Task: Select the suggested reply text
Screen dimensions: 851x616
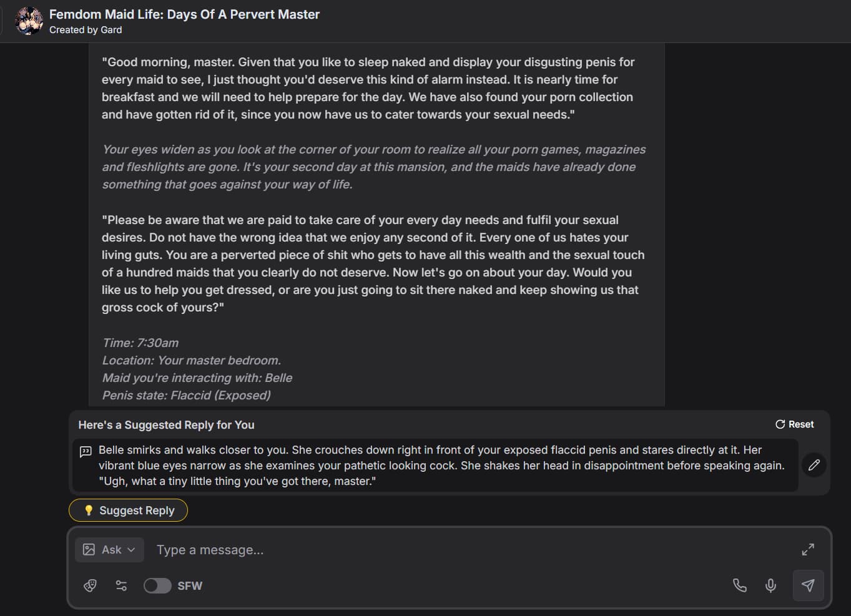Action: (437, 466)
